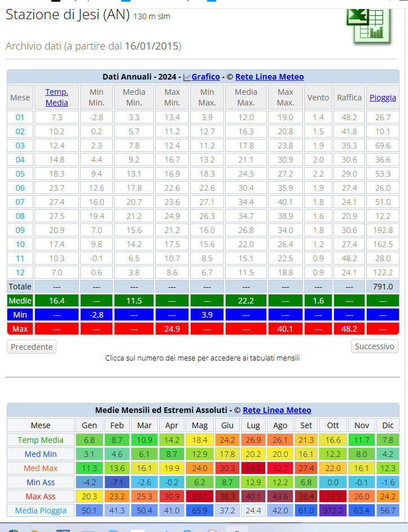The image size is (408, 532).
Task: Open month 10 monthly data
Action: click(20, 244)
